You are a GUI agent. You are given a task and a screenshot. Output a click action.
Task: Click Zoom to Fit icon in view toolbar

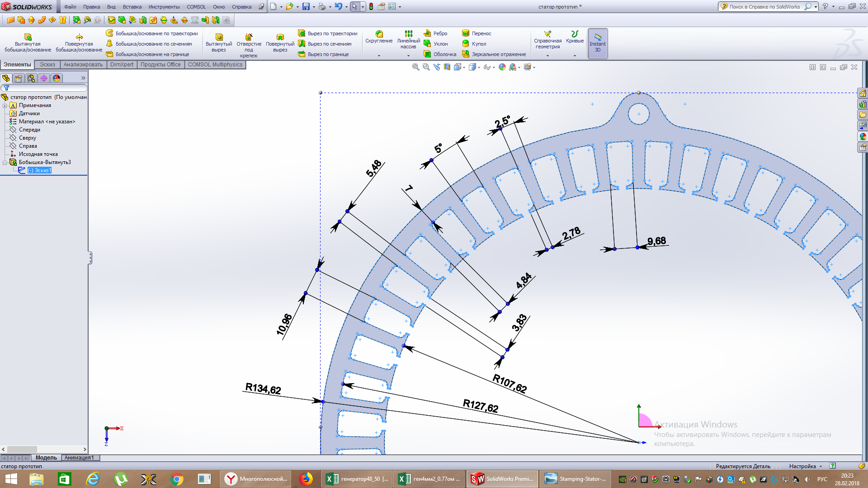(x=415, y=67)
